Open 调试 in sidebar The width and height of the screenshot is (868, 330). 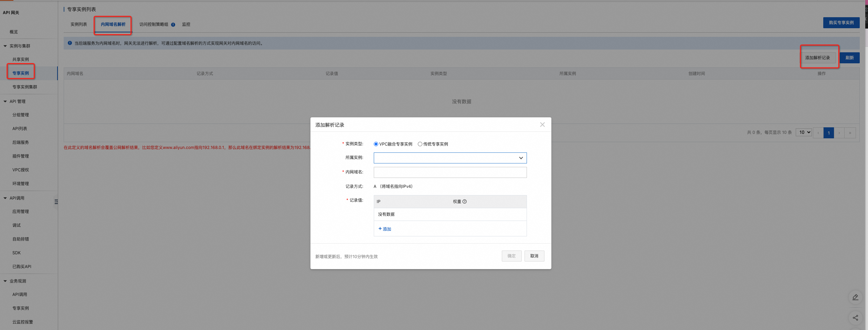click(17, 225)
